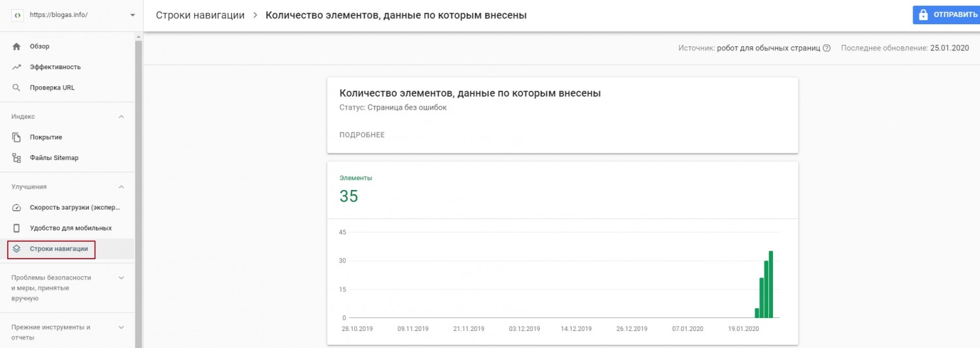Expand Проблемы безопасности section
This screenshot has height=348, width=980.
(x=121, y=277)
